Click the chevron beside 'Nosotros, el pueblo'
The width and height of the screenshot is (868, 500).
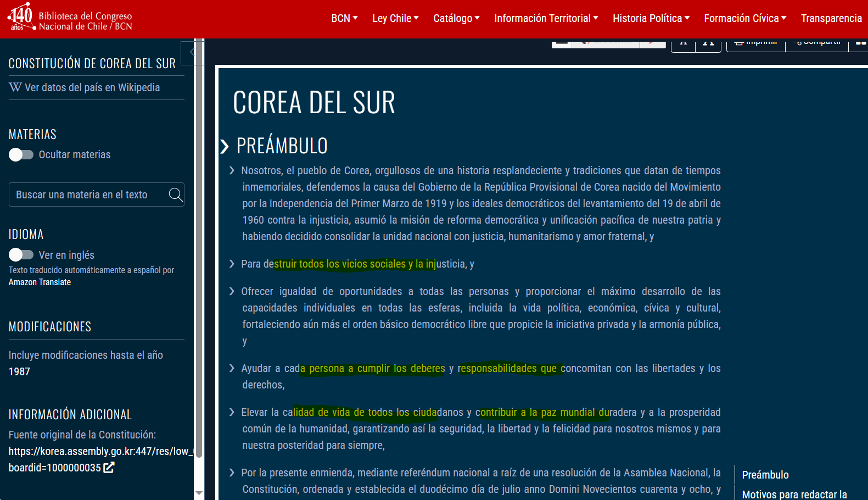click(x=232, y=171)
